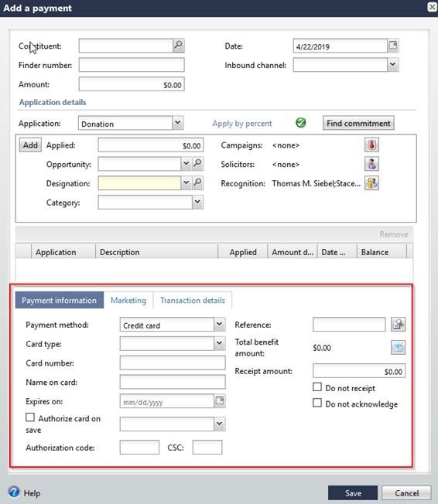The height and width of the screenshot is (504, 438).
Task: Click the Amount field at the top
Action: click(132, 84)
